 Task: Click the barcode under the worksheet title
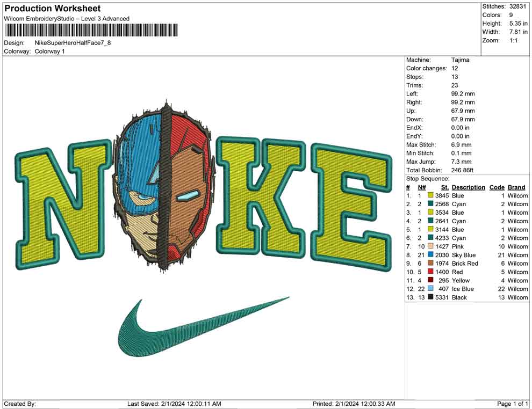(91, 30)
